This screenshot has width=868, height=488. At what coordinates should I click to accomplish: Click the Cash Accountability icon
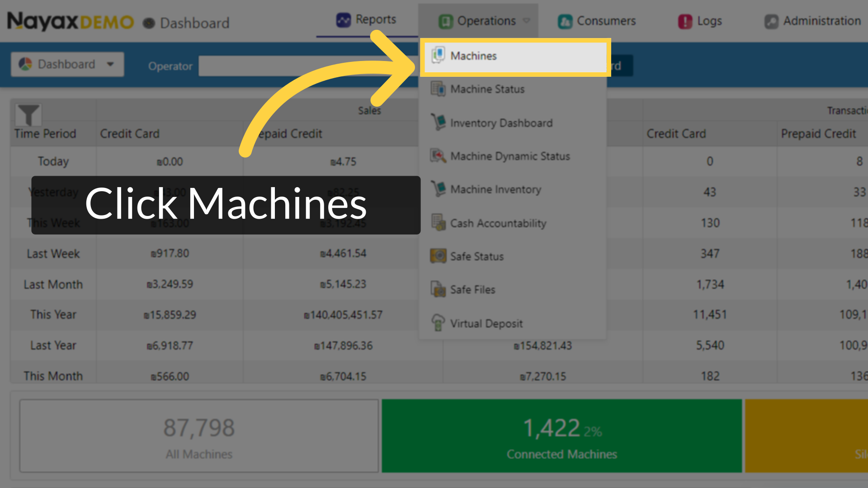(x=438, y=223)
